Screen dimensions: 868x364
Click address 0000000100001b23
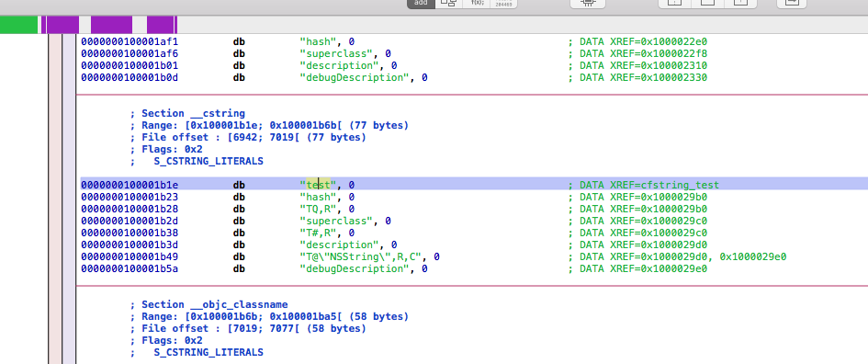[x=130, y=197]
